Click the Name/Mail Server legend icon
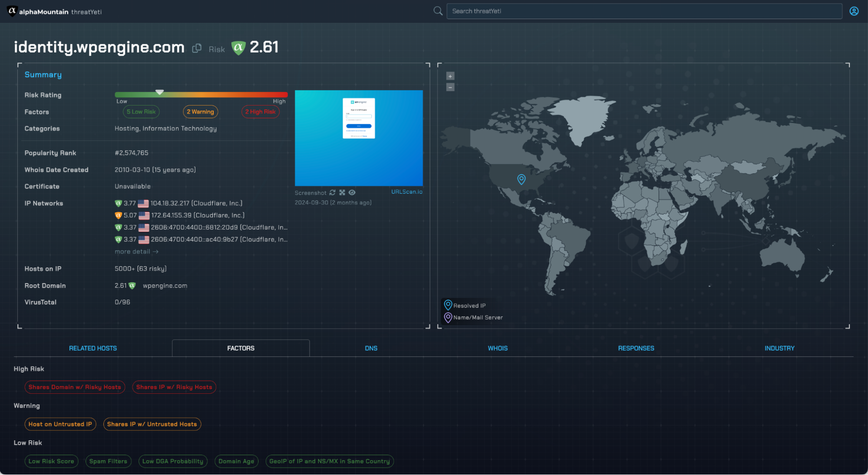The width and height of the screenshot is (868, 475). click(x=448, y=317)
